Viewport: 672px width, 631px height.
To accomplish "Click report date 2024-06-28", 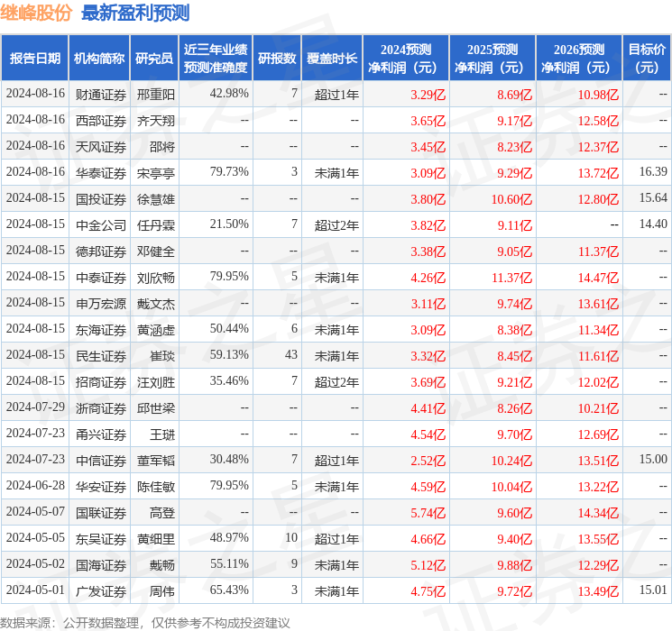I will pos(35,485).
